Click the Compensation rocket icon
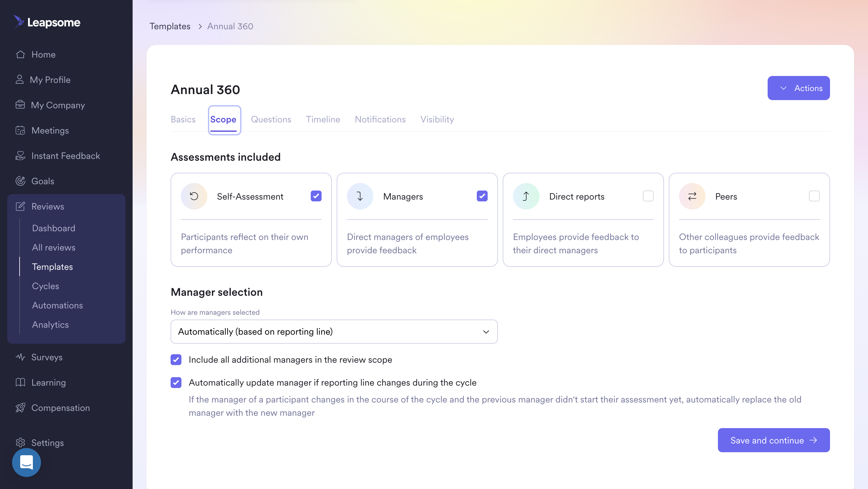The height and width of the screenshot is (489, 868). [x=20, y=408]
